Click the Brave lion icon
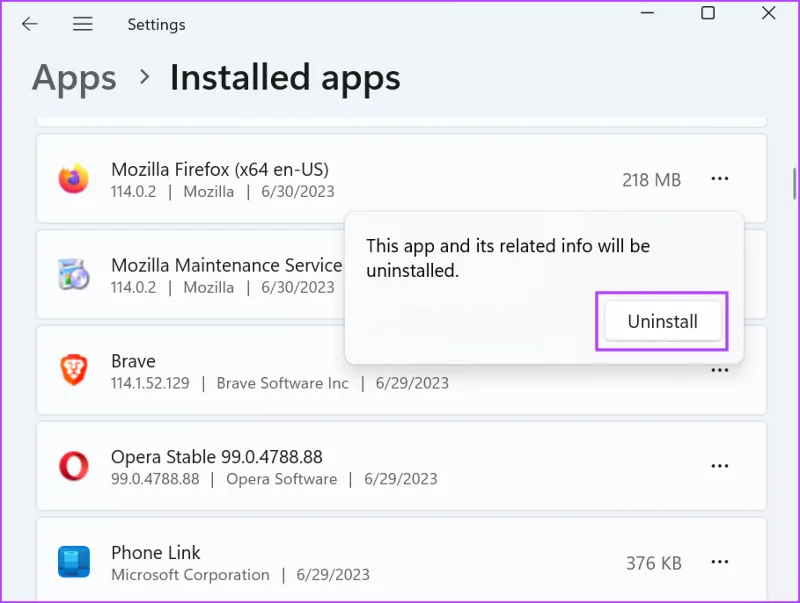Image resolution: width=800 pixels, height=603 pixels. [x=74, y=370]
